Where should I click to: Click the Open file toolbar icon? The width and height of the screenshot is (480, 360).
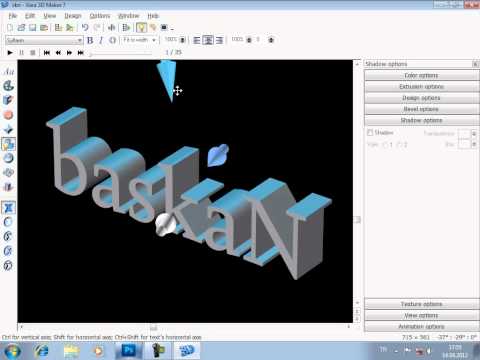21,28
